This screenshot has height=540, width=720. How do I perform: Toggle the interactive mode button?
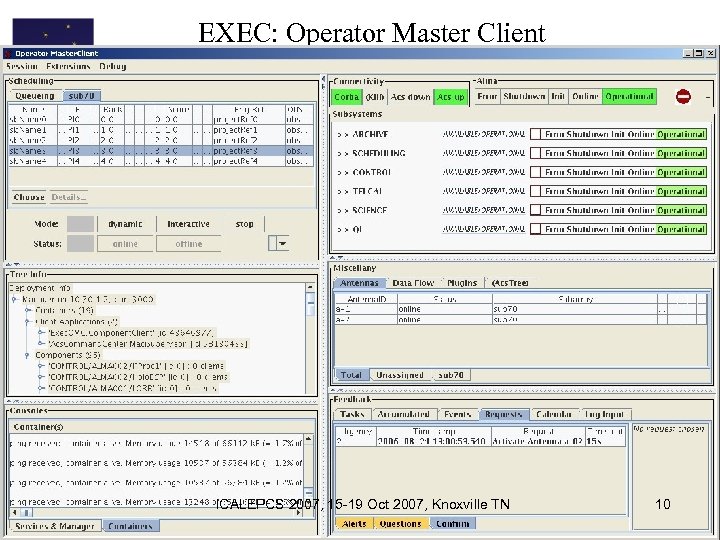tap(188, 224)
